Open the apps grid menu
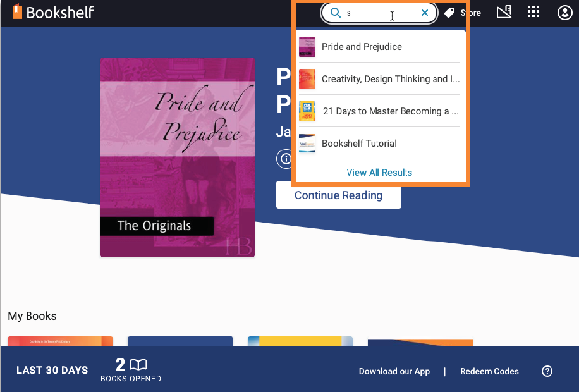 [x=533, y=12]
